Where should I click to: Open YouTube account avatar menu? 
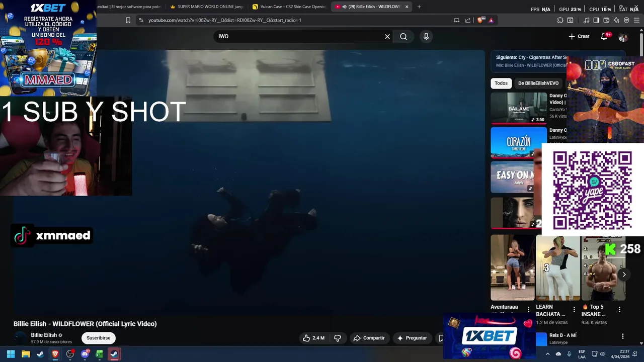(x=623, y=37)
